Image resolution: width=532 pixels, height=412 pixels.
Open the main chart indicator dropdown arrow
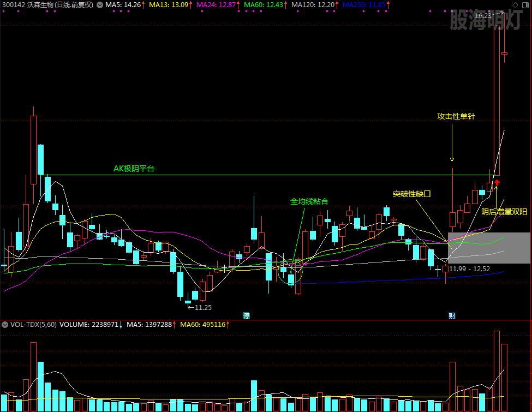(100, 5)
